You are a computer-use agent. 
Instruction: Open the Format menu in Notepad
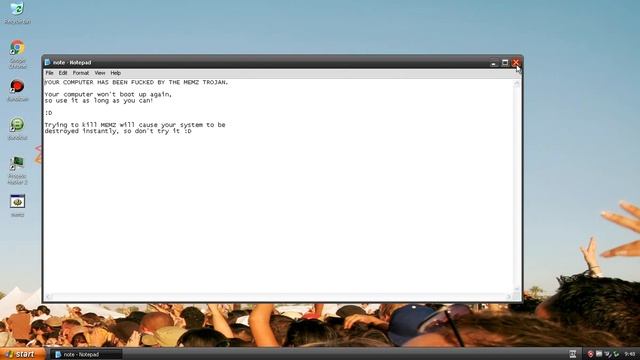tap(80, 73)
